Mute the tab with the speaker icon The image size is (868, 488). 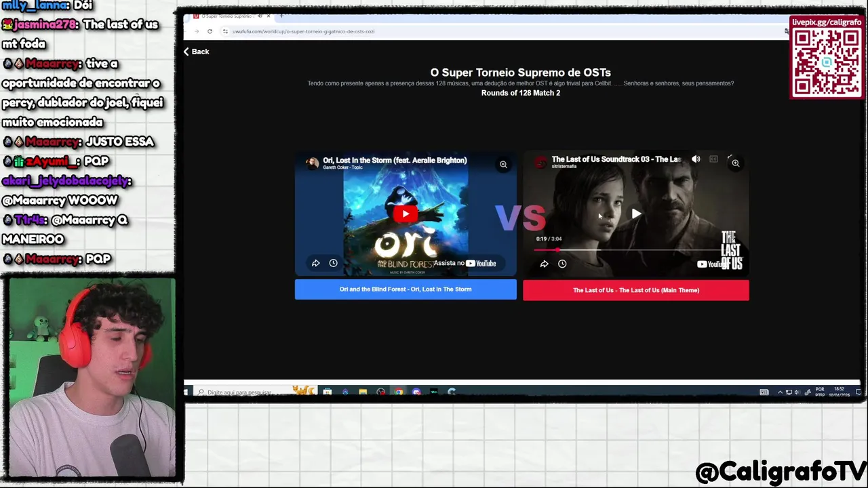pos(260,16)
